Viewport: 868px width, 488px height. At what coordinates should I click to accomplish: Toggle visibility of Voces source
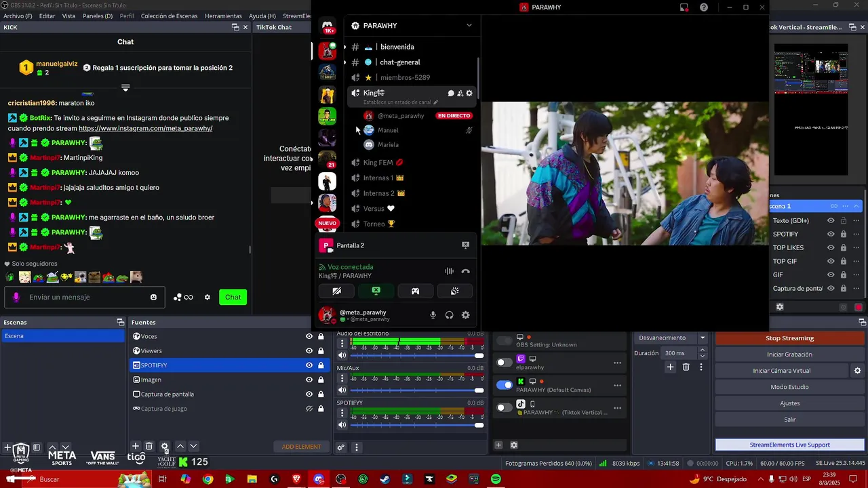(309, 336)
